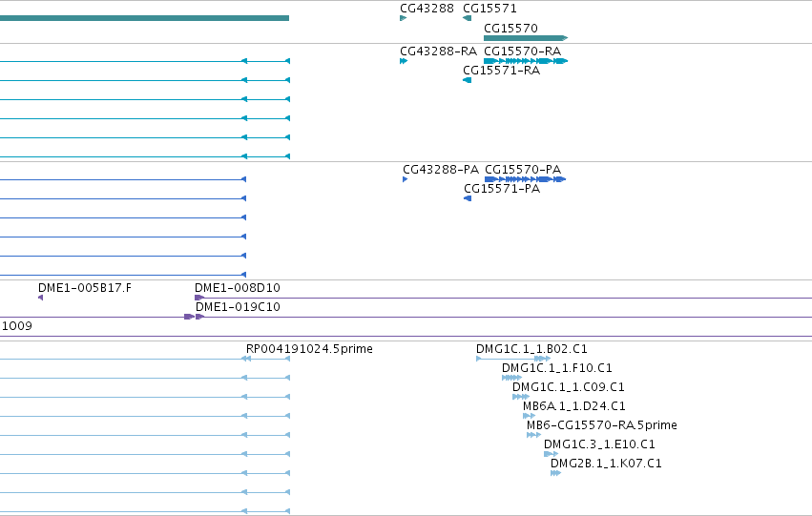The image size is (812, 516).
Task: Select transcript label CG15571-RA
Action: [501, 71]
